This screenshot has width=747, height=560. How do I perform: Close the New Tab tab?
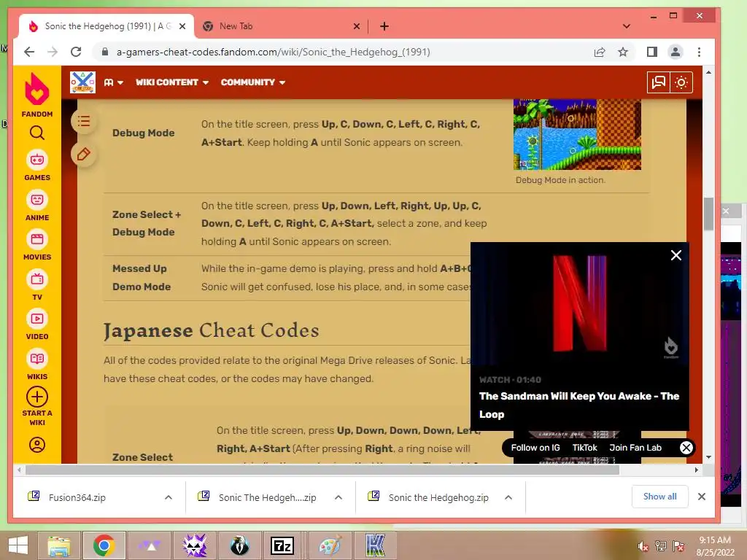[356, 26]
